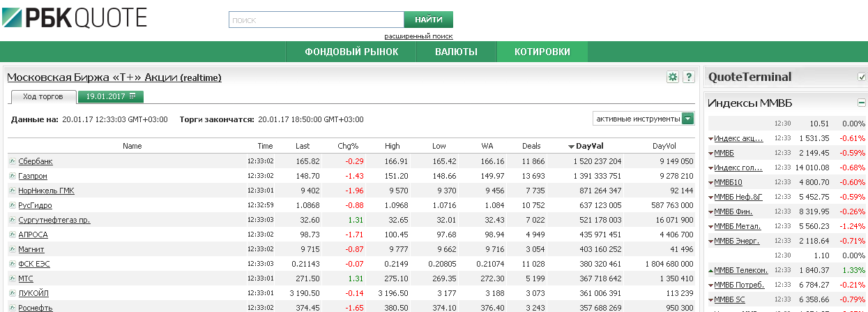Click chart icon next to Магнит
Image resolution: width=868 pixels, height=312 pixels.
(x=12, y=249)
